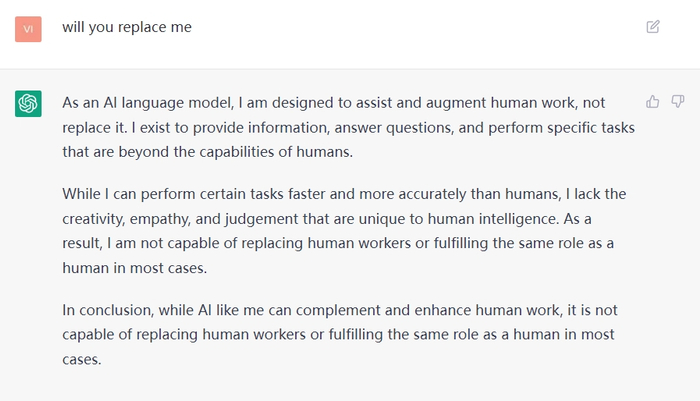Screen dimensions: 700x401
Task: Click the word "creativity" in the response
Action: pyautogui.click(x=96, y=218)
